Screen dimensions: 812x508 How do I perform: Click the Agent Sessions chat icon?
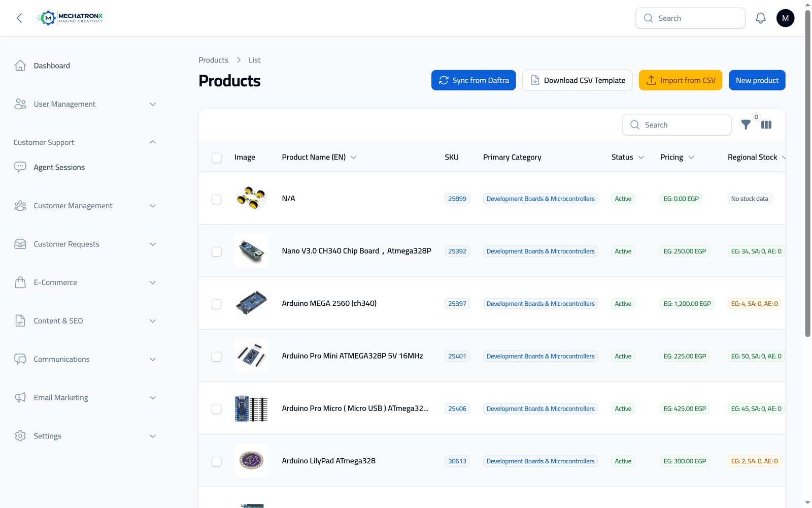click(x=20, y=167)
